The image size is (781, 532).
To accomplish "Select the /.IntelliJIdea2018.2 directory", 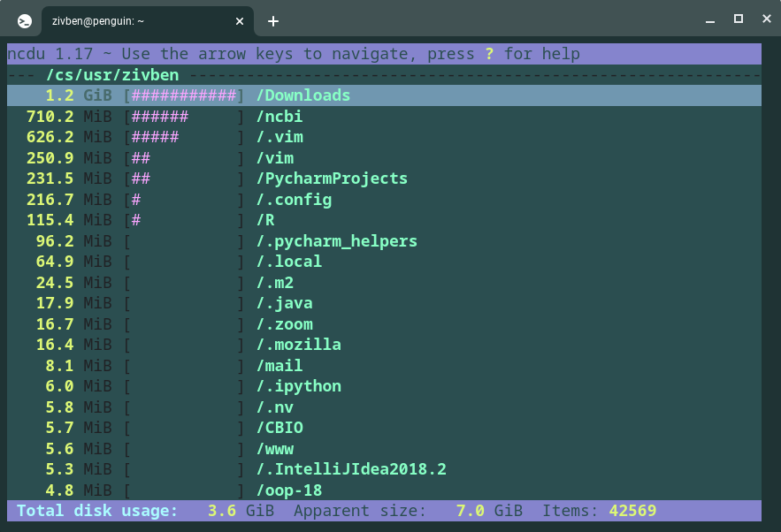I will [350, 469].
